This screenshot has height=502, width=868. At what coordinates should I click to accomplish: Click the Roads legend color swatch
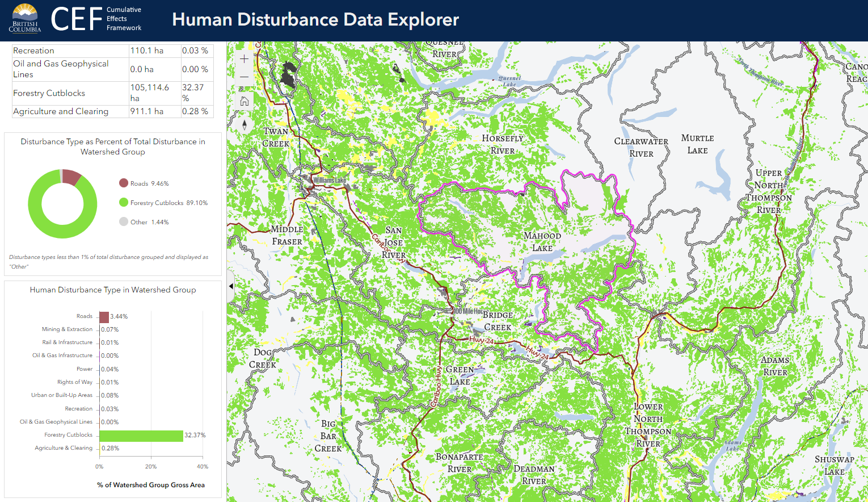(124, 183)
